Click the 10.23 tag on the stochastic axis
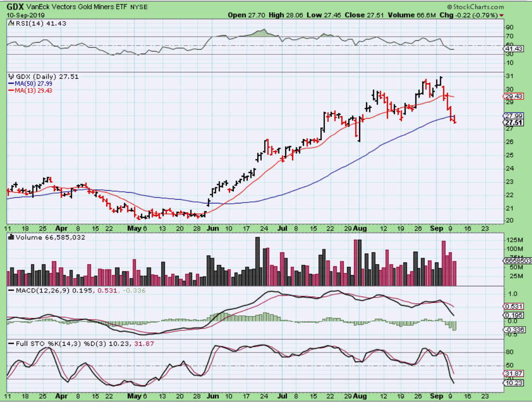Screen dimensions: 532x403 (x=514, y=383)
